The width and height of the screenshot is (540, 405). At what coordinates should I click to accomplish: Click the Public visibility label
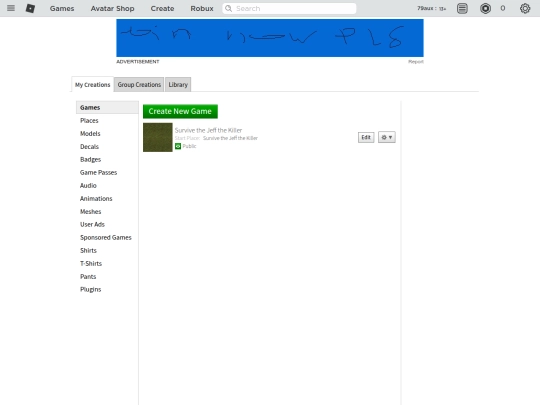pyautogui.click(x=189, y=146)
